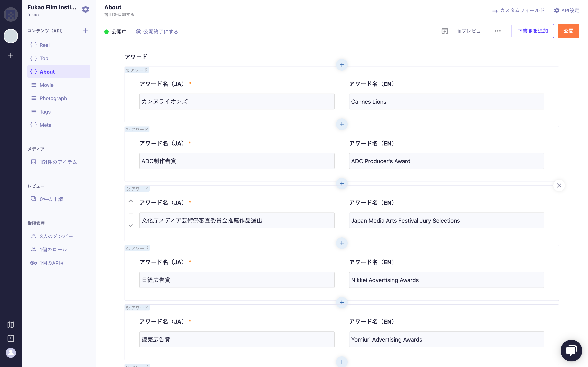Open the user profile avatar icon
588x367 pixels.
pyautogui.click(x=11, y=353)
